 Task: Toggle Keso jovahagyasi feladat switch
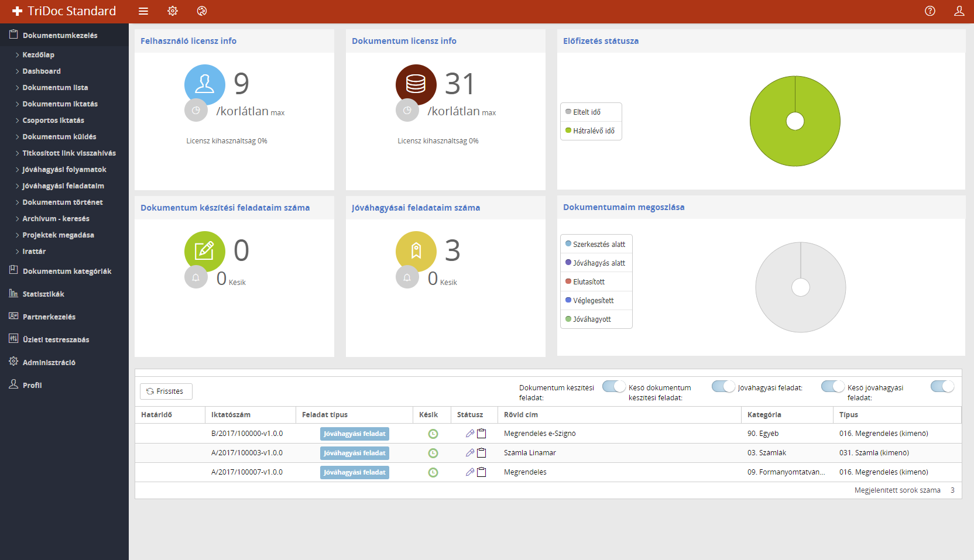point(942,386)
